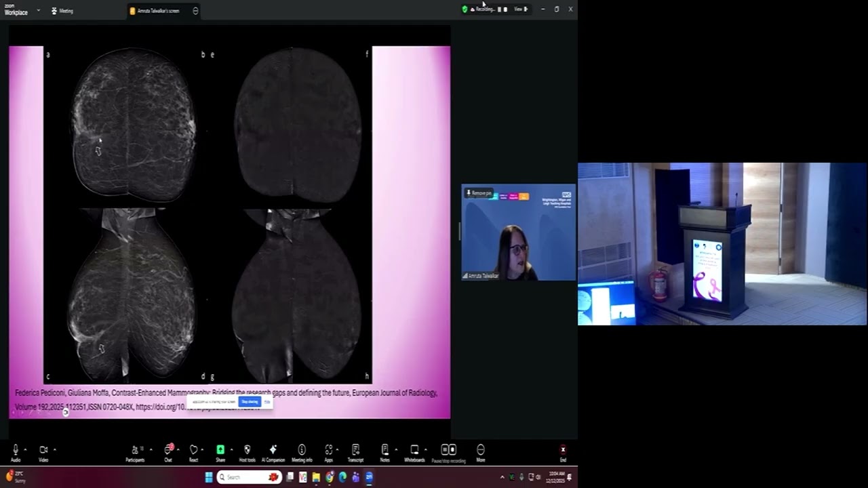This screenshot has width=868, height=488.
Task: Expand the Video options arrow
Action: coord(54,449)
